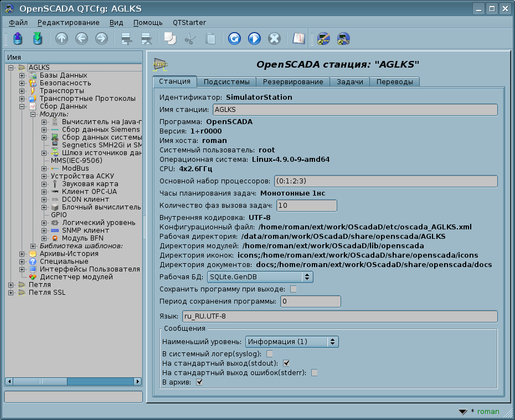Viewport: 515px width, 420px height.
Task: Click the Имя tree column header
Action: (74, 58)
